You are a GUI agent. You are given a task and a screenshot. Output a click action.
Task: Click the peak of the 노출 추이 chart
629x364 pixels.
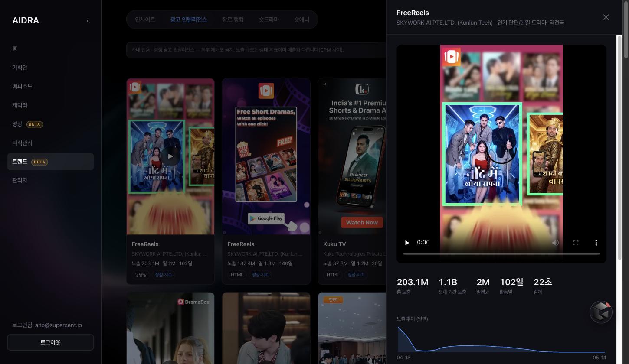click(x=399, y=327)
